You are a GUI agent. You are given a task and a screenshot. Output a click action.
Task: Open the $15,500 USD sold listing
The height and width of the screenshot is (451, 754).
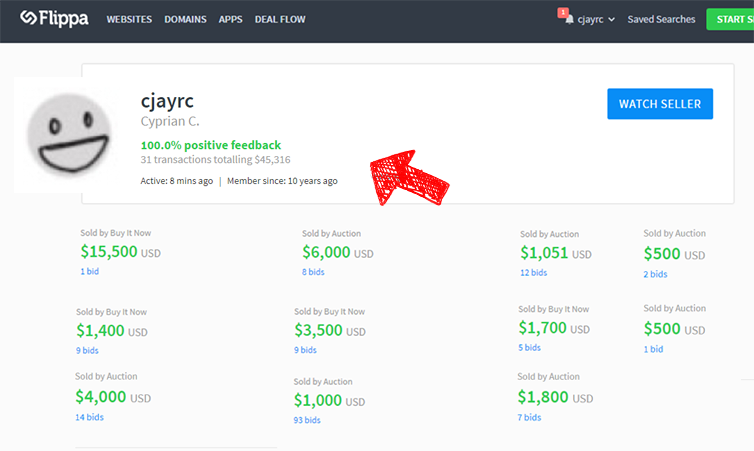[x=121, y=251]
